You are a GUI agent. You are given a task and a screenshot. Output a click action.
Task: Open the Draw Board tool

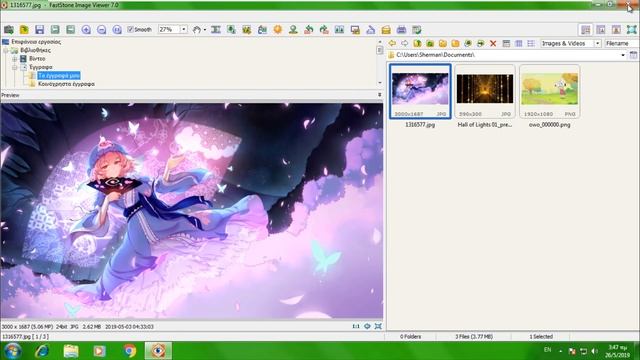247,30
